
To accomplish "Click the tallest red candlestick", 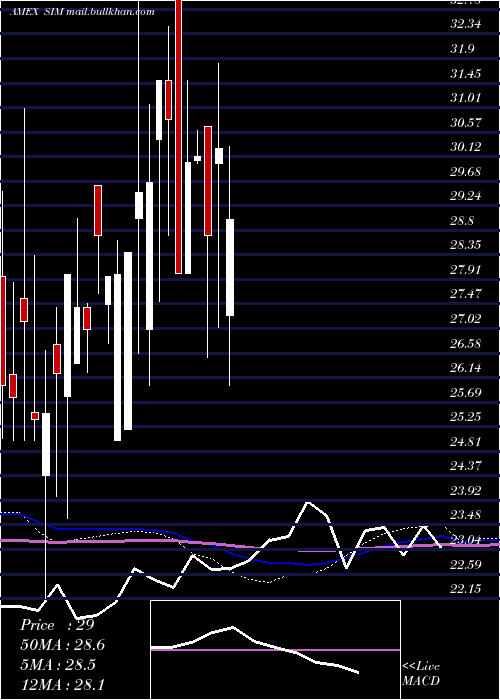I will (179, 136).
